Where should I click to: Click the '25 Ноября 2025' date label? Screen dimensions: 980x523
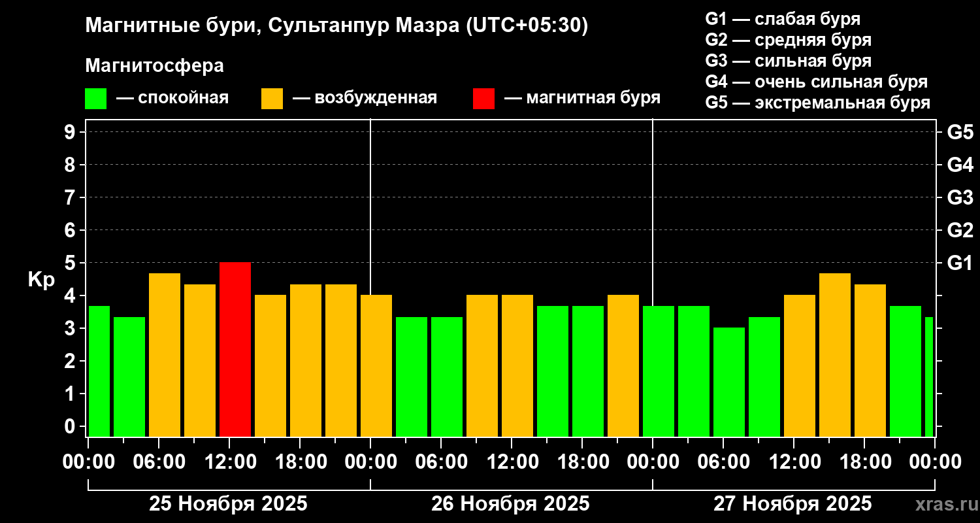(228, 504)
